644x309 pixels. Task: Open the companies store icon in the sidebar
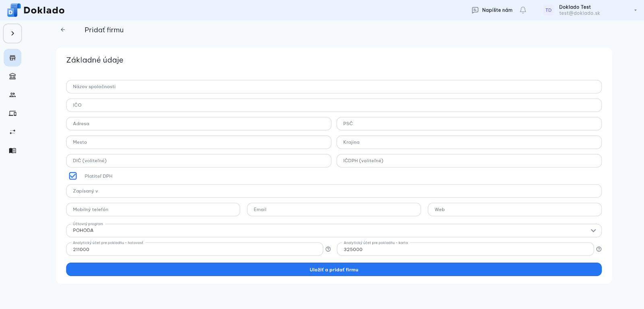12,58
